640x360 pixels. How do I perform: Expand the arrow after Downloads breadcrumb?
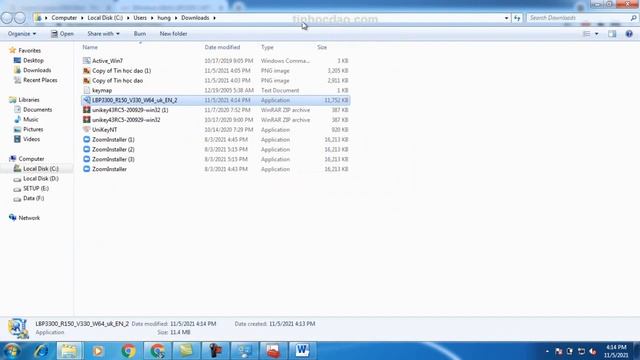[x=214, y=18]
